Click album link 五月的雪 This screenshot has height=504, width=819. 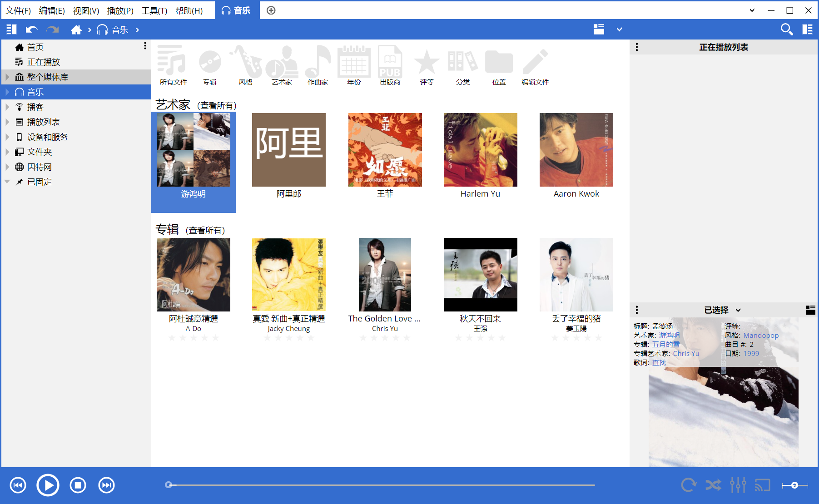(x=666, y=345)
